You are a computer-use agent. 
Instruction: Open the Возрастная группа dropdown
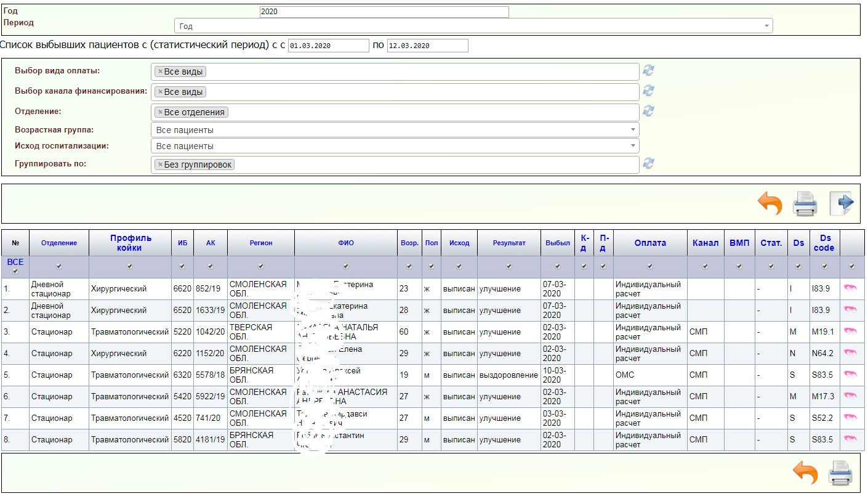point(395,130)
